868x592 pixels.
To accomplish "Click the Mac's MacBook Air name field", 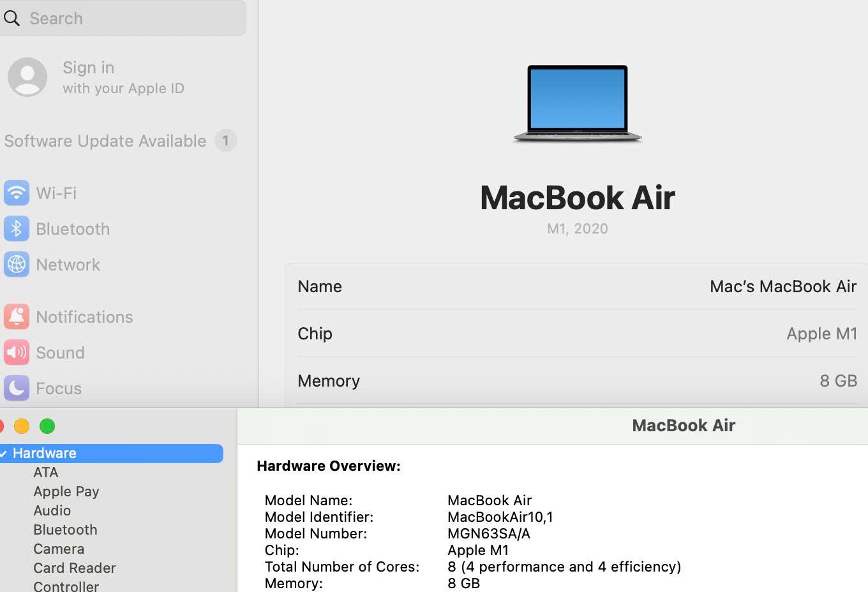I will click(x=782, y=286).
